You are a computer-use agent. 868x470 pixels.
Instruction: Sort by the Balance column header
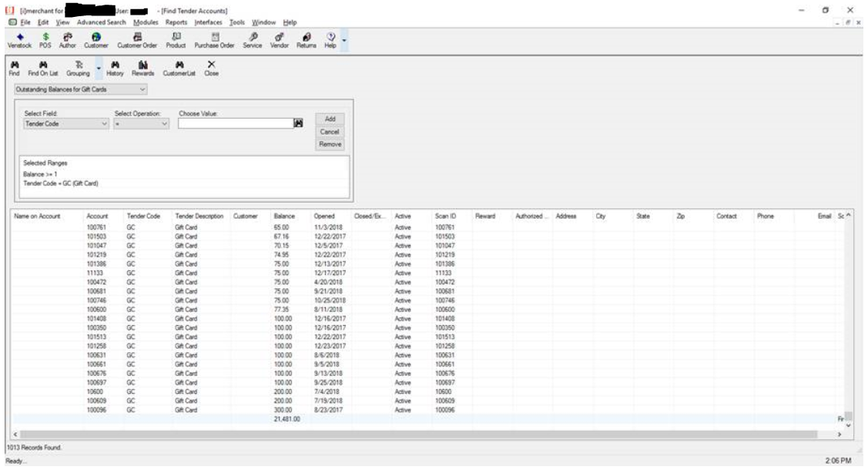[284, 216]
